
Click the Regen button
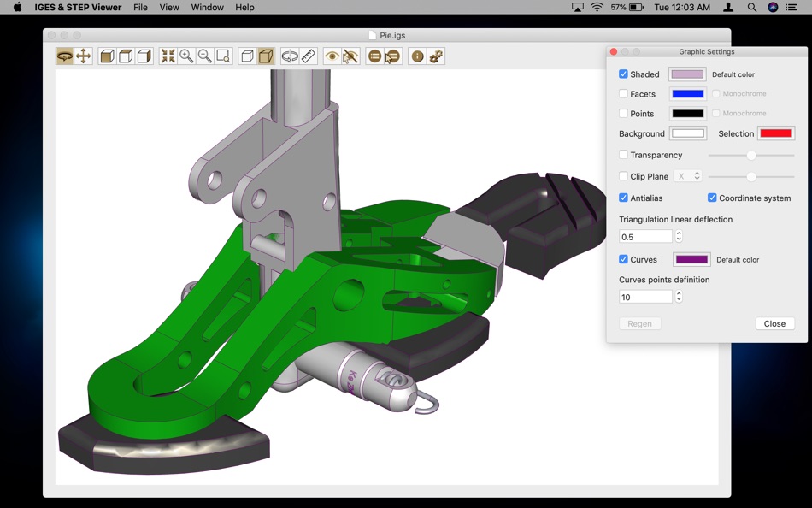coord(639,323)
